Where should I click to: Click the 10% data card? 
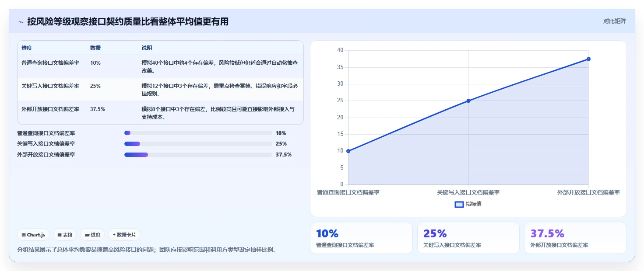(361, 238)
